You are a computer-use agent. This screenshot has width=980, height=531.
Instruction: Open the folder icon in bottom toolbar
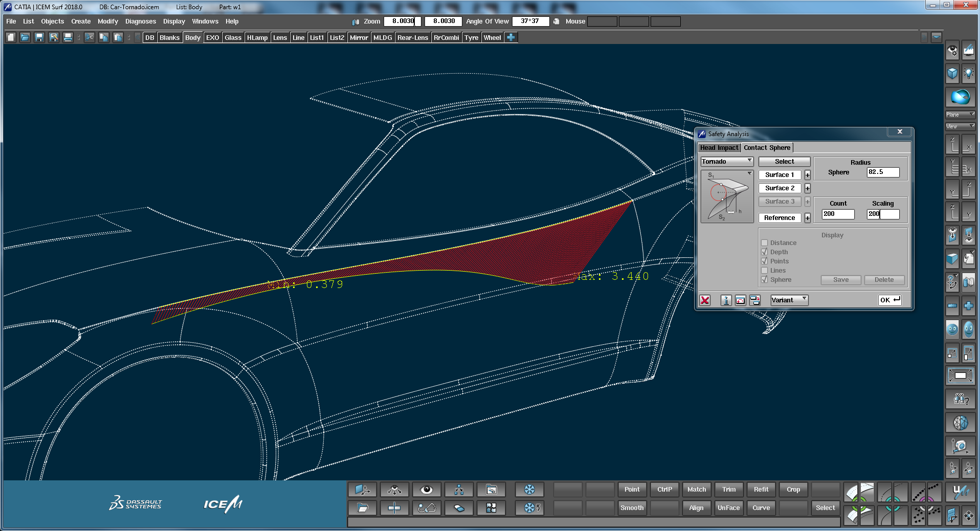pyautogui.click(x=362, y=507)
